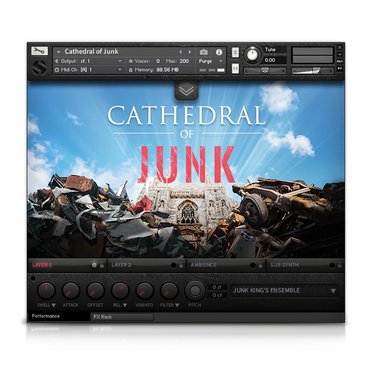Click the Output speaker icon
The height and width of the screenshot is (370, 370).
tap(57, 61)
